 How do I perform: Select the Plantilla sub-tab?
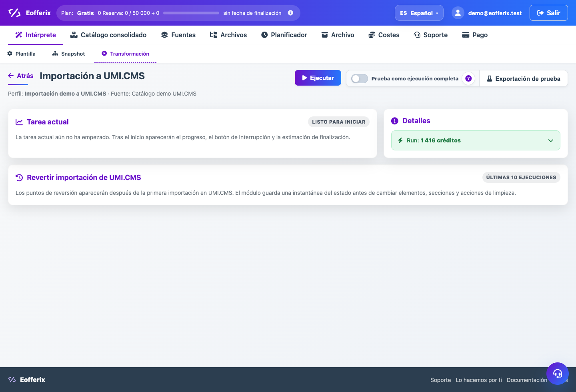pos(22,54)
